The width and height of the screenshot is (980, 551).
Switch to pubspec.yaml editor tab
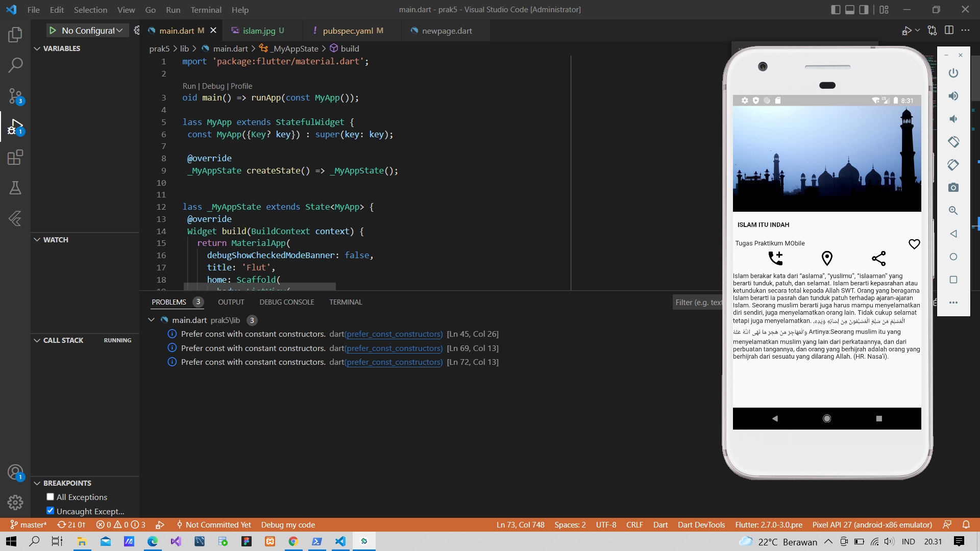click(353, 31)
